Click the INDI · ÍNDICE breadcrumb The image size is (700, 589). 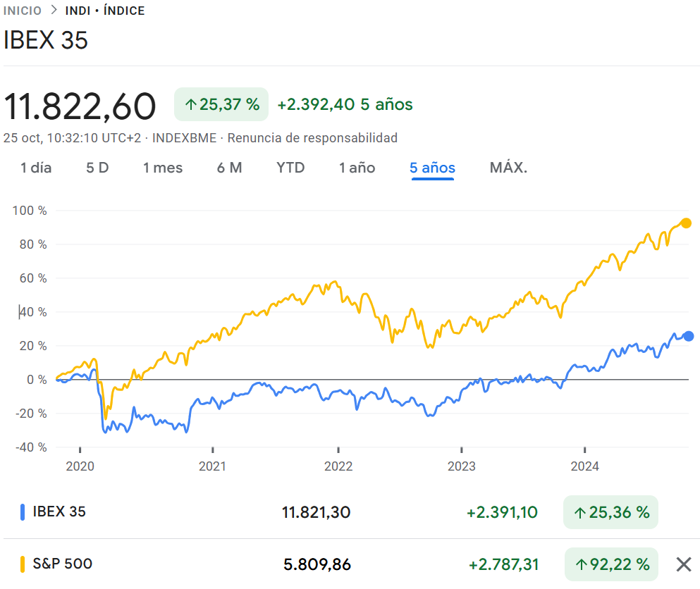(104, 11)
